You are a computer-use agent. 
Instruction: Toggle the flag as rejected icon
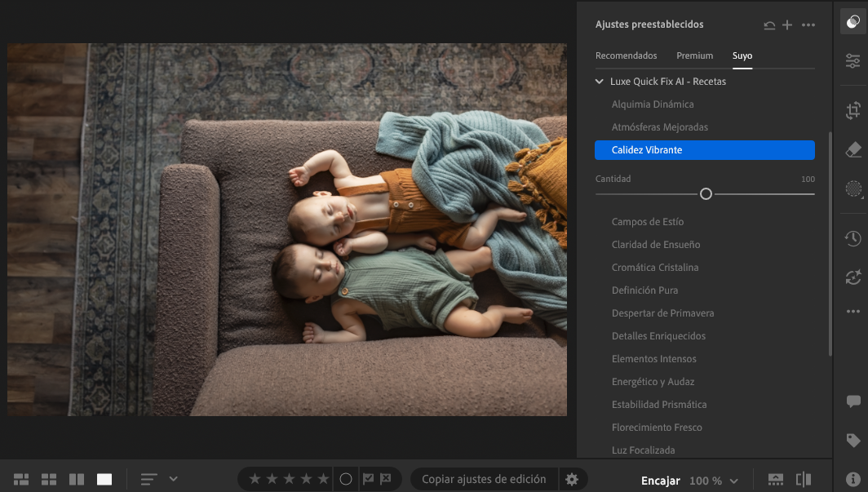coord(385,479)
